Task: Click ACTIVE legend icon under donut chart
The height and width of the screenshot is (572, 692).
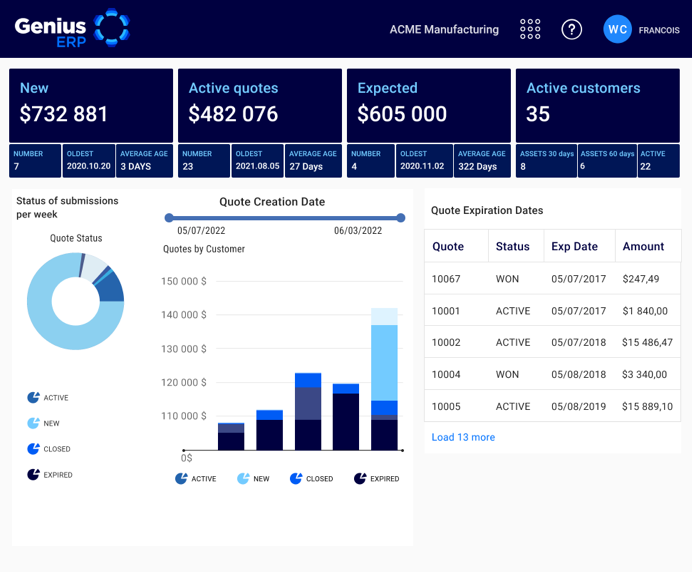Action: pyautogui.click(x=33, y=398)
